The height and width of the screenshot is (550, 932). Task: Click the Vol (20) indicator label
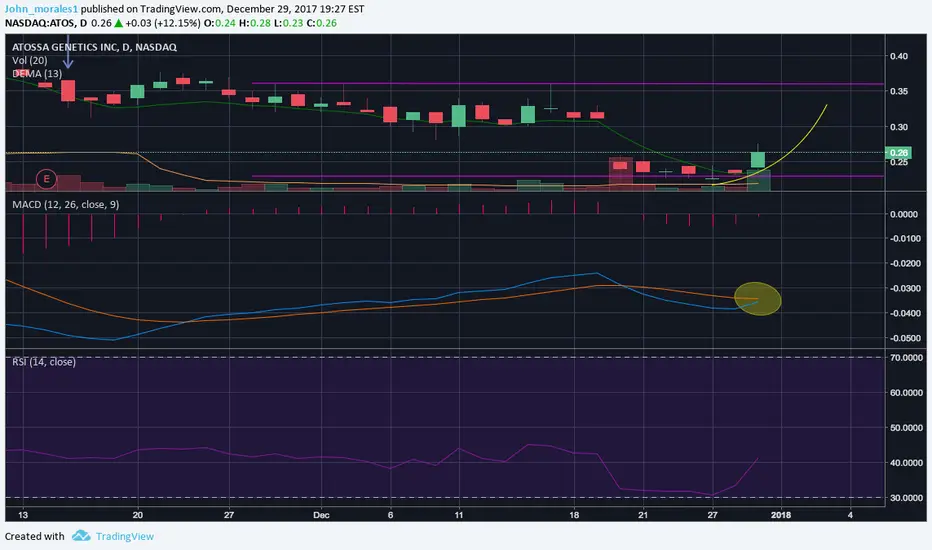point(30,60)
